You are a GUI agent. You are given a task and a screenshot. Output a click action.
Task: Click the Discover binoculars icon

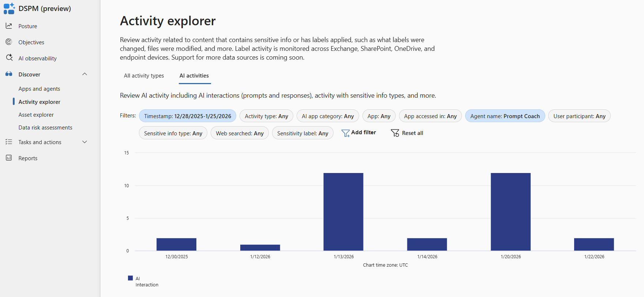pos(9,74)
